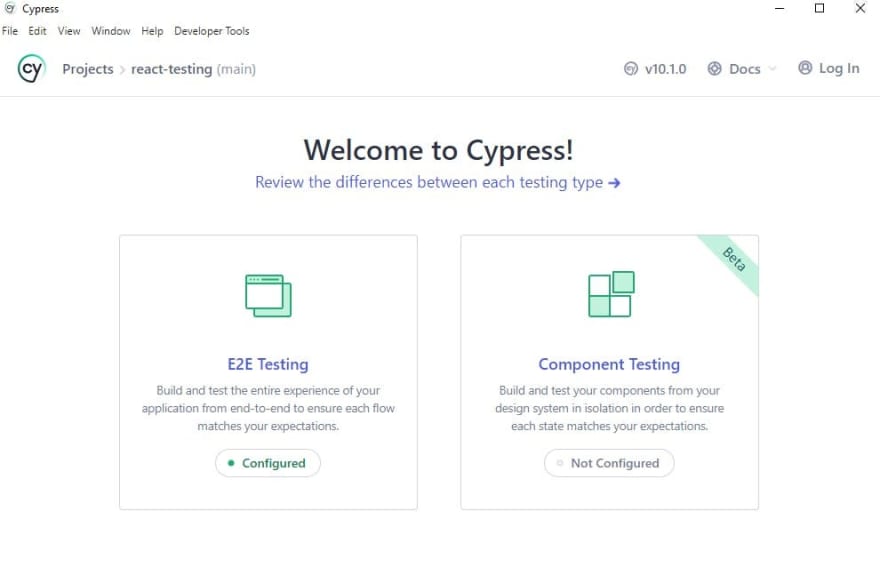Click the Log In text

coord(839,68)
